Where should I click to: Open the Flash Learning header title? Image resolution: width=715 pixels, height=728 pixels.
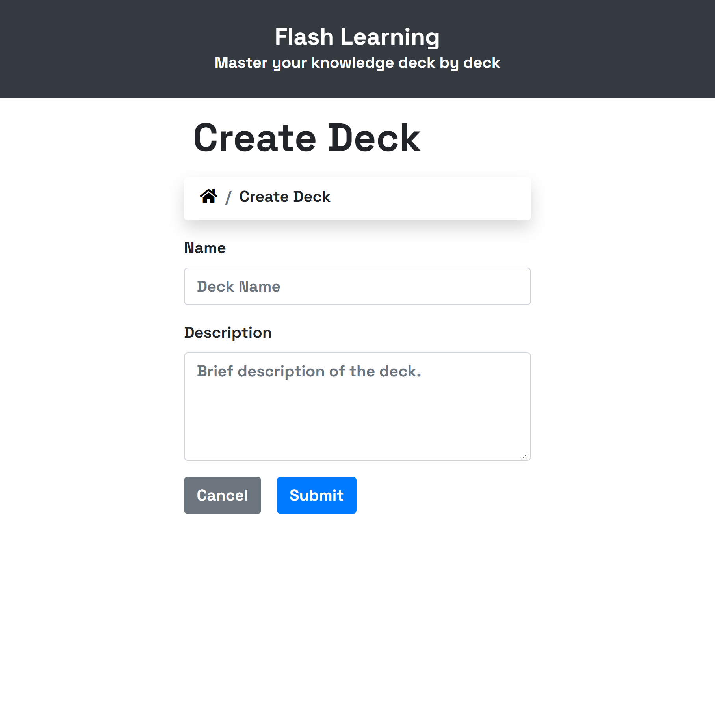[357, 37]
